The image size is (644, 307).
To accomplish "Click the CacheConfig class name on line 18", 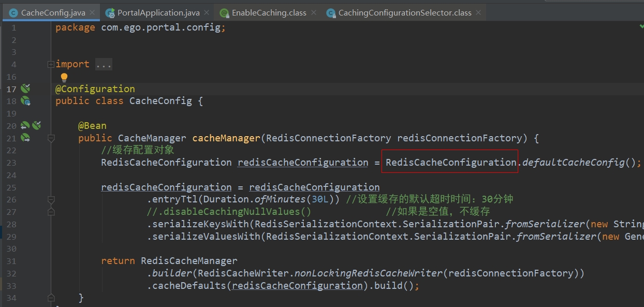I will click(160, 101).
